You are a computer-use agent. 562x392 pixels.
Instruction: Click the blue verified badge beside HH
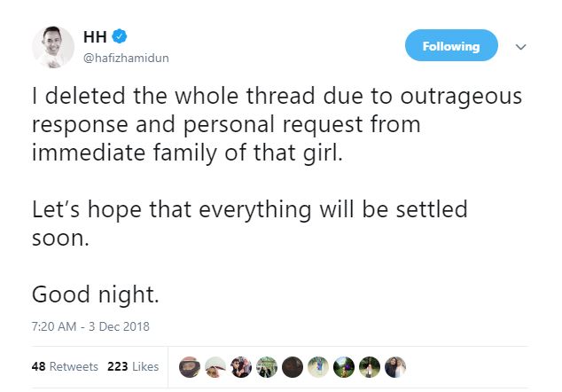120,36
